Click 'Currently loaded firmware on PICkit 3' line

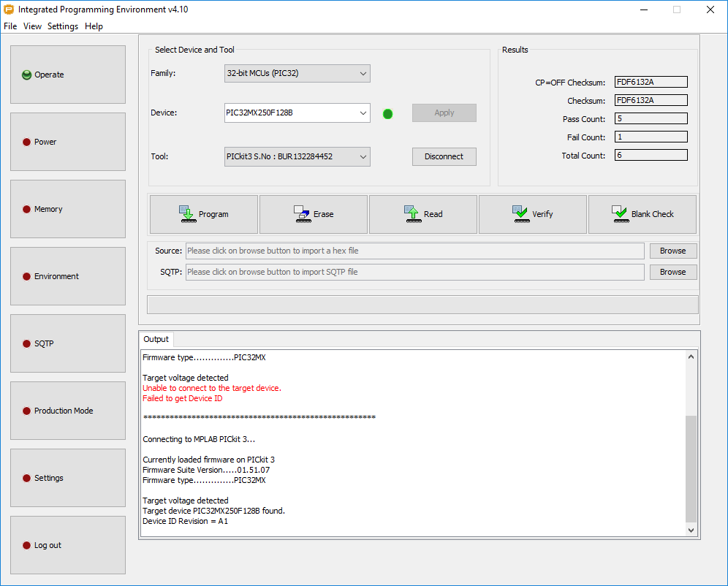click(208, 460)
